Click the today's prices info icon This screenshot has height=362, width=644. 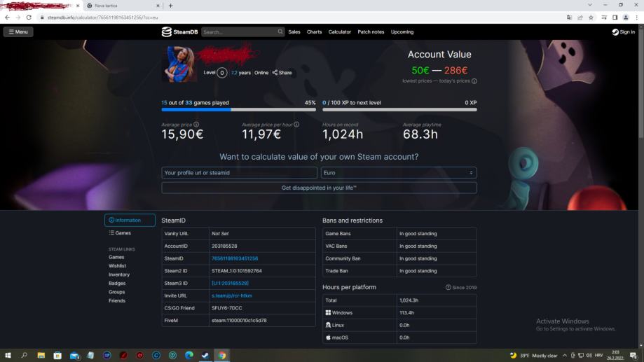474,81
